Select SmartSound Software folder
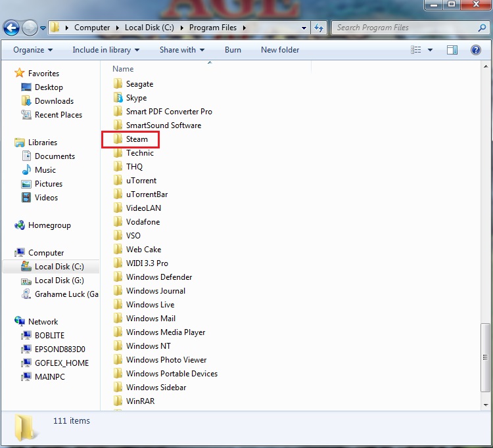Viewport: 493px width, 448px height. pyautogui.click(x=164, y=125)
